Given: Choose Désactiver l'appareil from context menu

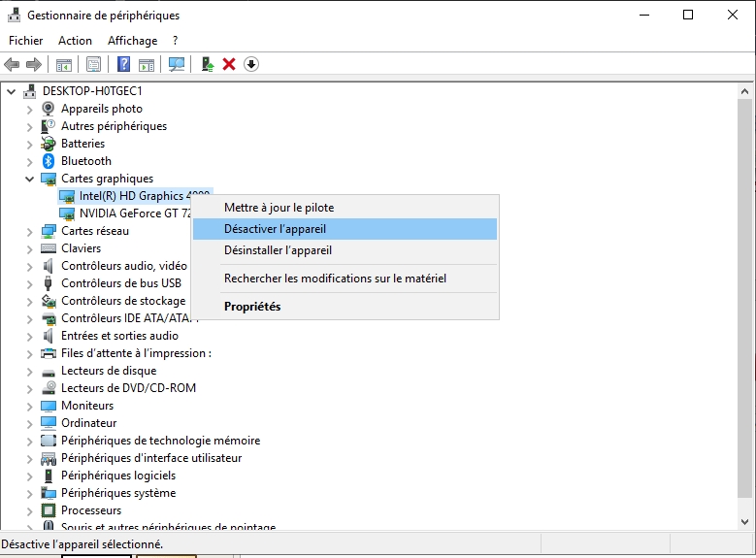Looking at the screenshot, I should click(x=345, y=229).
